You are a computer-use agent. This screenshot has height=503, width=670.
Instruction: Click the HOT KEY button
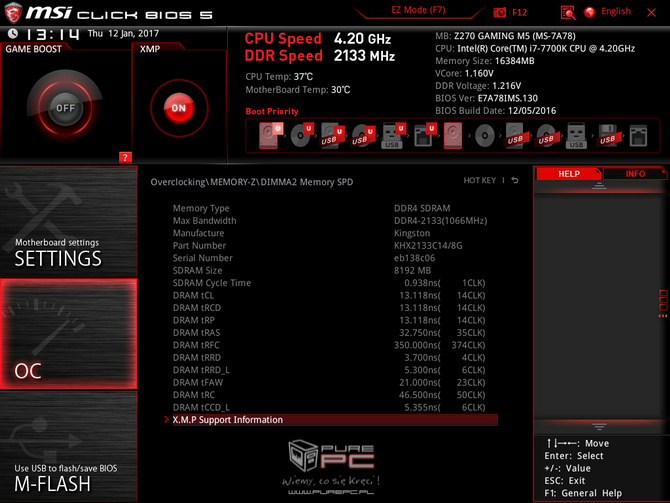tap(480, 180)
